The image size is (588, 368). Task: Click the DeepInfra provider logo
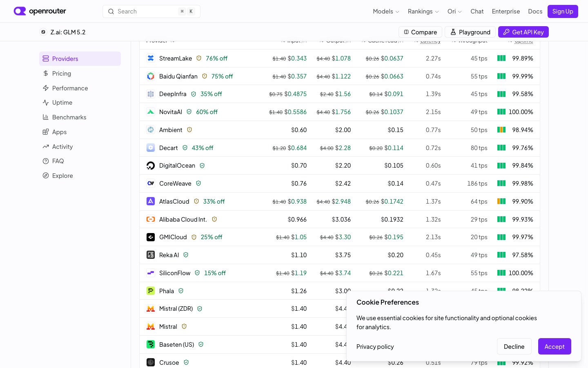[151, 94]
